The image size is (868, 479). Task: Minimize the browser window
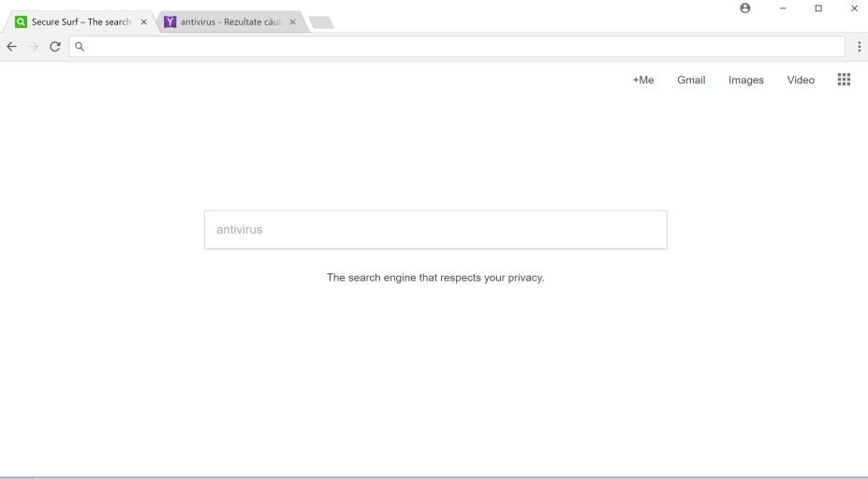[x=783, y=8]
